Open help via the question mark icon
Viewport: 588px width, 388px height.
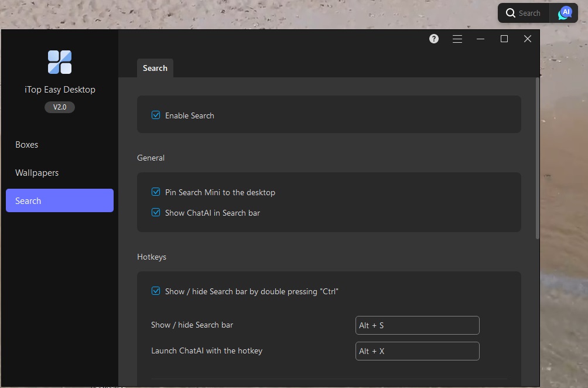pyautogui.click(x=434, y=39)
